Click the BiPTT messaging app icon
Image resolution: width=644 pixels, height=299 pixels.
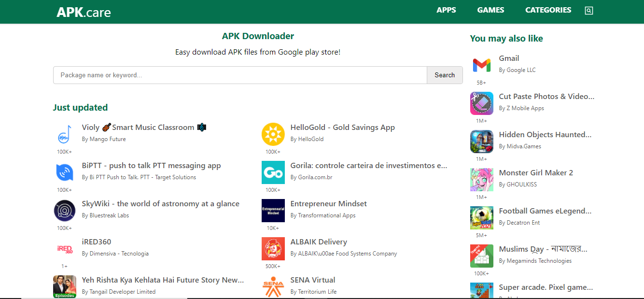click(x=64, y=172)
